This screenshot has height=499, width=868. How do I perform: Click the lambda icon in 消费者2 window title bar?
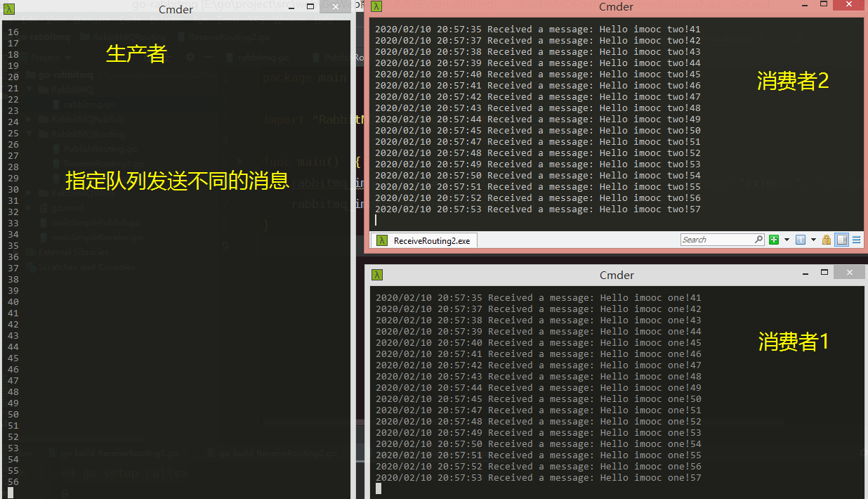pyautogui.click(x=377, y=6)
